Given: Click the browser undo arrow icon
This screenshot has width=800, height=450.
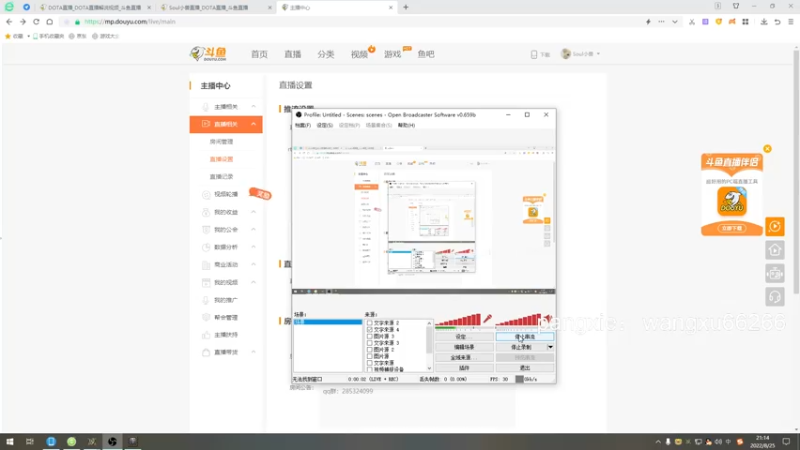Looking at the screenshot, I should click(777, 22).
